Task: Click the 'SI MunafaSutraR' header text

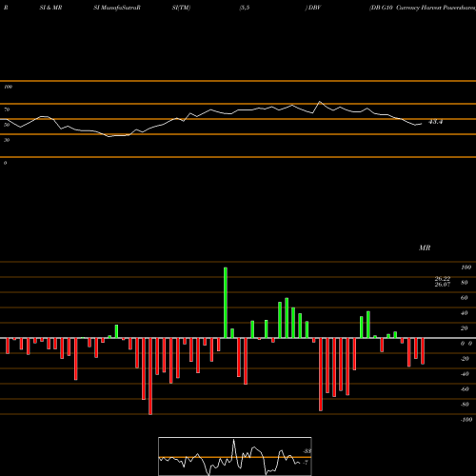Action: pyautogui.click(x=117, y=8)
